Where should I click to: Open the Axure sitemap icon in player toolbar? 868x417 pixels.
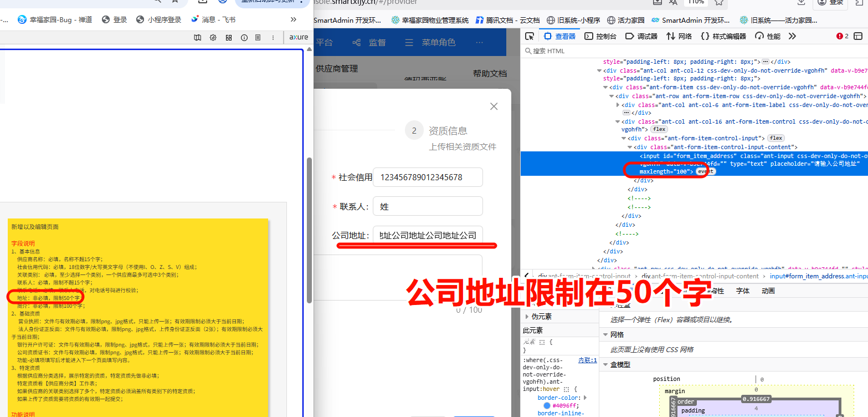pos(198,38)
